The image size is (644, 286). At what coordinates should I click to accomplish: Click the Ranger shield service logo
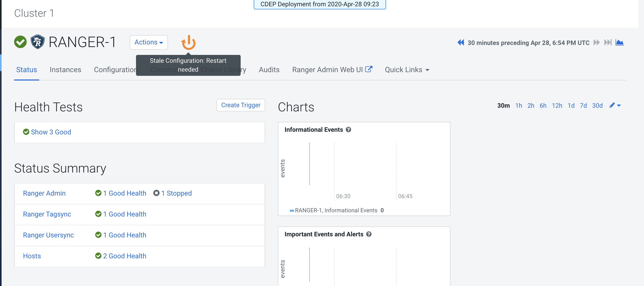(x=38, y=42)
